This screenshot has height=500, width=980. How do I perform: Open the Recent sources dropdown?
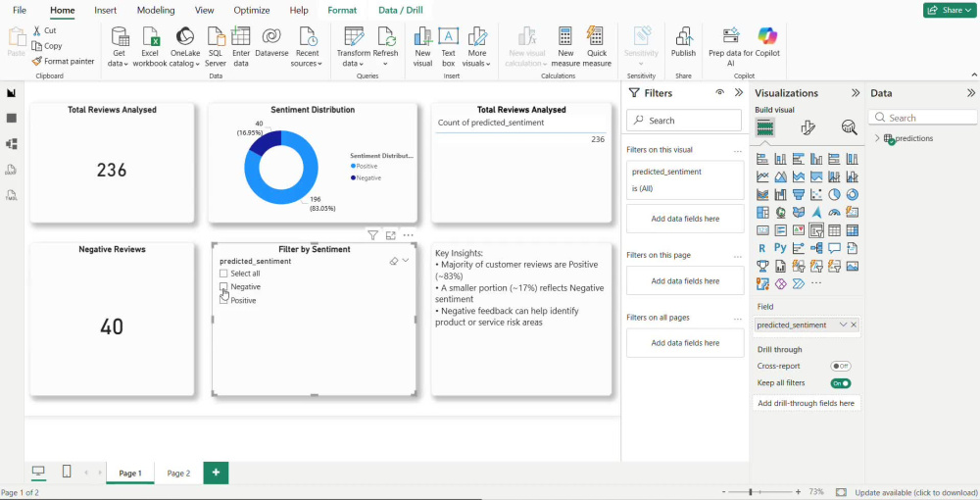click(x=307, y=46)
